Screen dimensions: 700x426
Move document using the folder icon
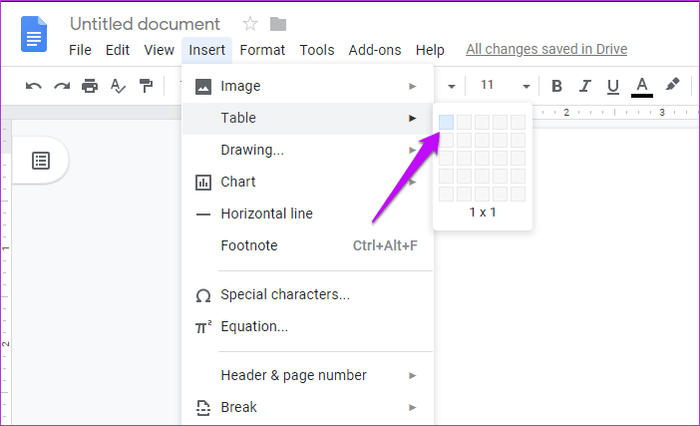[278, 24]
